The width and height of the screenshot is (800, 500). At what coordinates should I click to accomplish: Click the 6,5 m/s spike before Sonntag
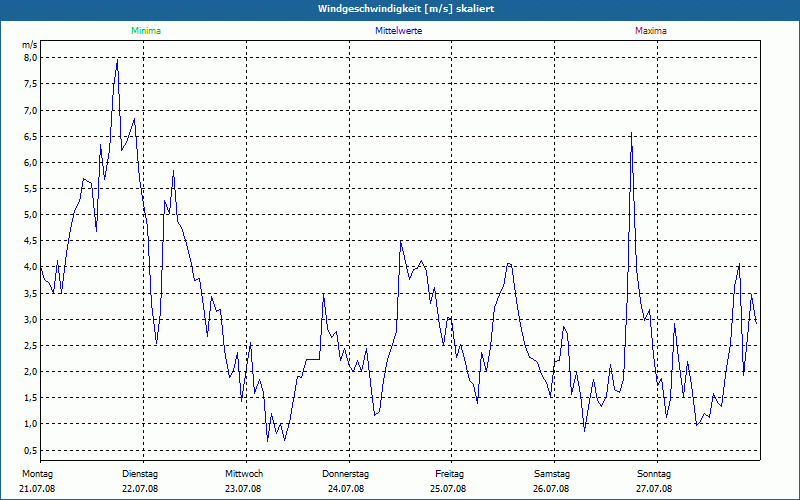tap(632, 133)
